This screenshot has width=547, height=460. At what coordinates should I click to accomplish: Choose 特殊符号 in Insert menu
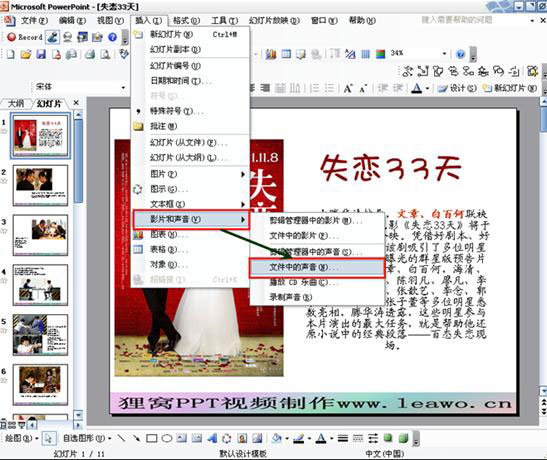[x=190, y=111]
